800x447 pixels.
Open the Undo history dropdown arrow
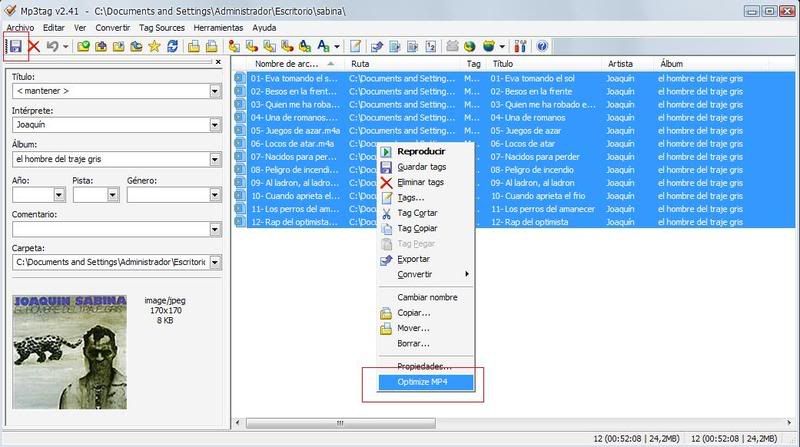click(x=65, y=46)
